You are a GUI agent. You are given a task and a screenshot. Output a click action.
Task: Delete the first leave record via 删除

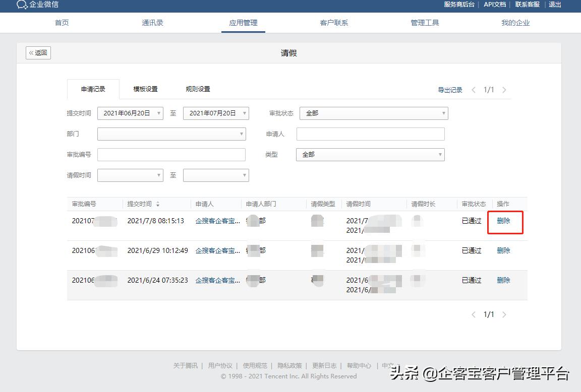coord(504,220)
